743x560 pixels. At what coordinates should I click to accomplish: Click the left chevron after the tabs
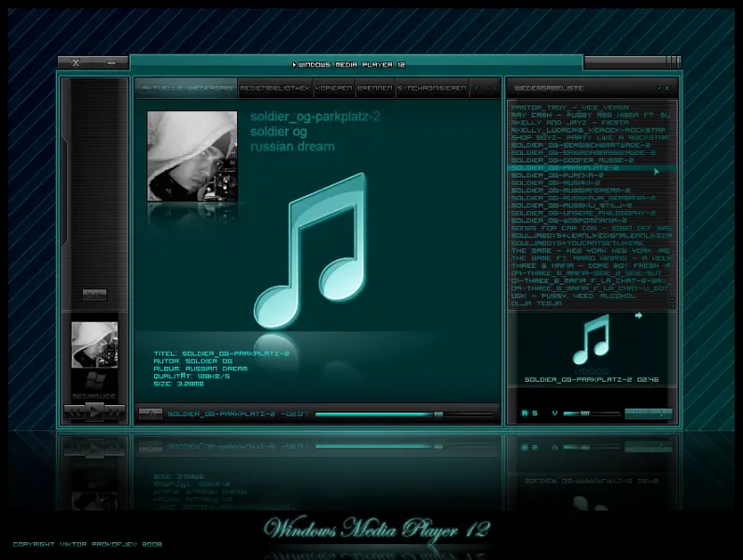point(477,88)
